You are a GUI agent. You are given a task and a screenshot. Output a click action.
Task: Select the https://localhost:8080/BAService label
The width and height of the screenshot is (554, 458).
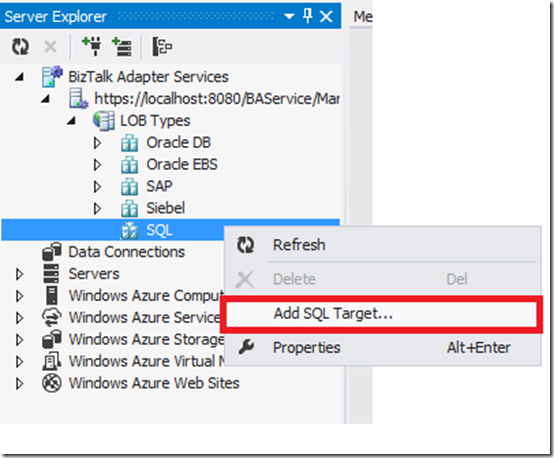tap(217, 99)
